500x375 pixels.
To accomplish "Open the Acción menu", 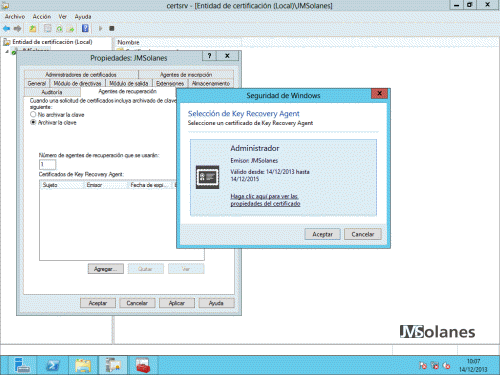I will pyautogui.click(x=42, y=17).
